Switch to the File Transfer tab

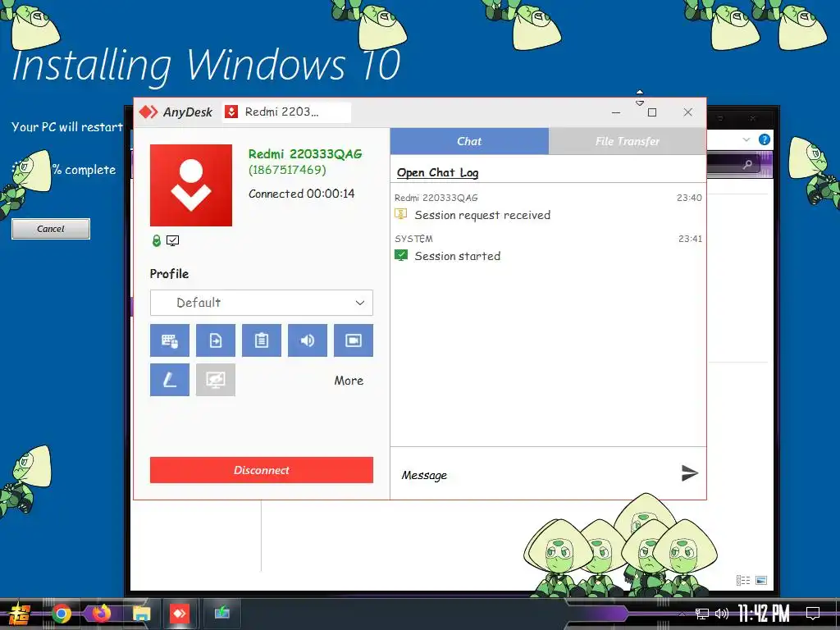tap(628, 141)
